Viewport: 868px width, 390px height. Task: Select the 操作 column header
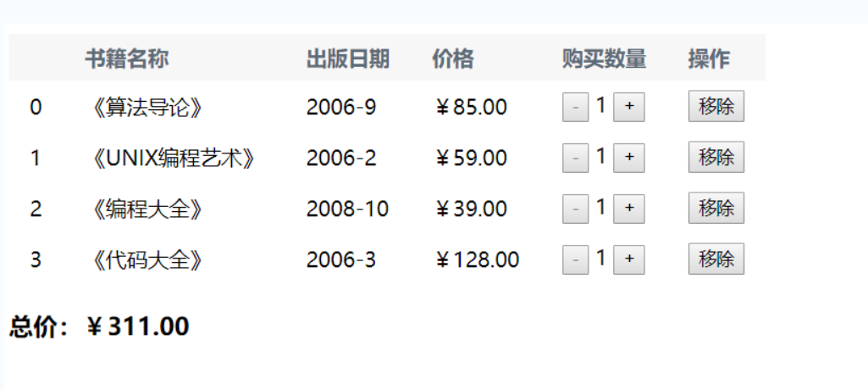(709, 58)
